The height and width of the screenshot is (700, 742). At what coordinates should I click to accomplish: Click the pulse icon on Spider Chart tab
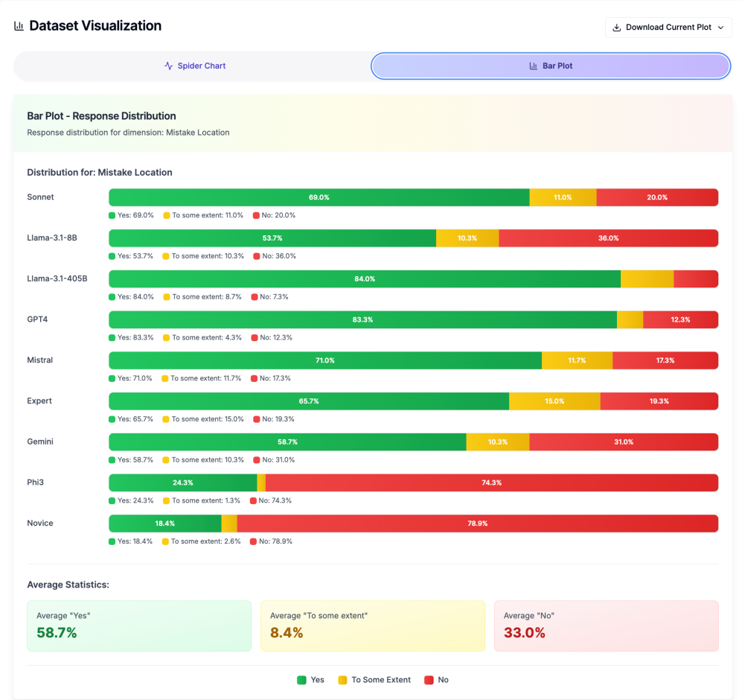(x=169, y=66)
